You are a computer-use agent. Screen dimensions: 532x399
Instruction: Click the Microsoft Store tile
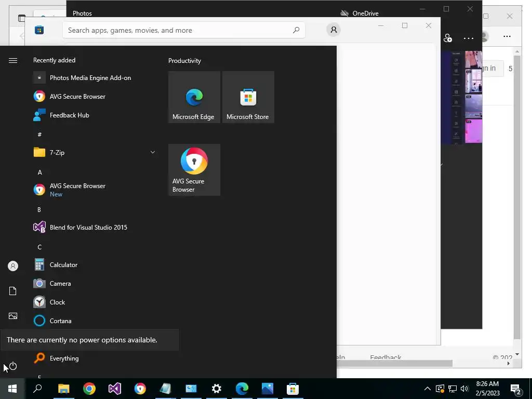pyautogui.click(x=248, y=97)
